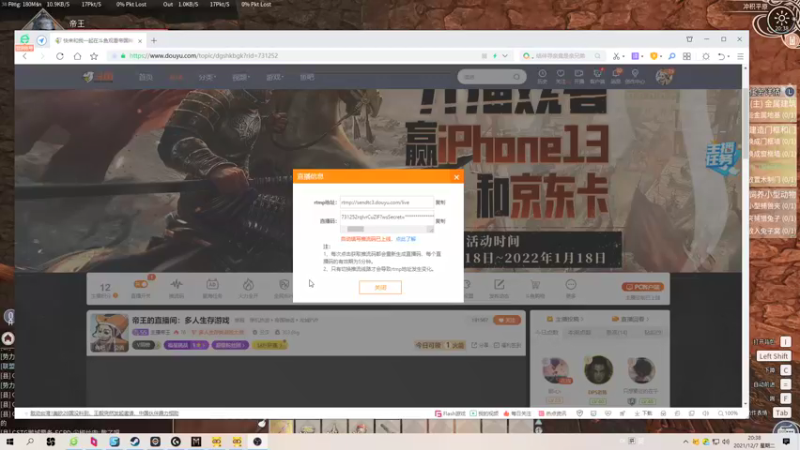Open the Windows Start menu
This screenshot has height=450, width=800.
[9, 441]
